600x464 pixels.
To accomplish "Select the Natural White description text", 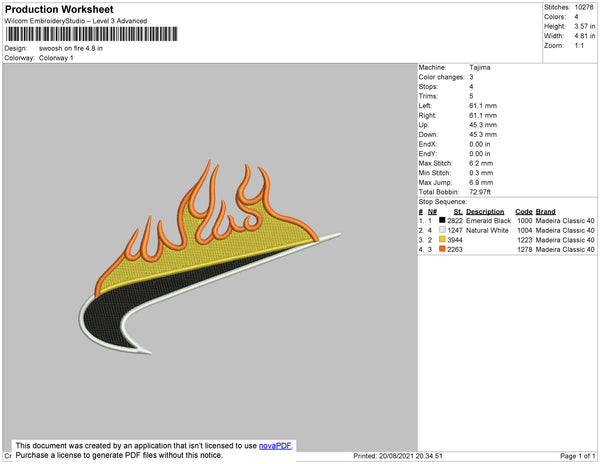I will [x=487, y=230].
